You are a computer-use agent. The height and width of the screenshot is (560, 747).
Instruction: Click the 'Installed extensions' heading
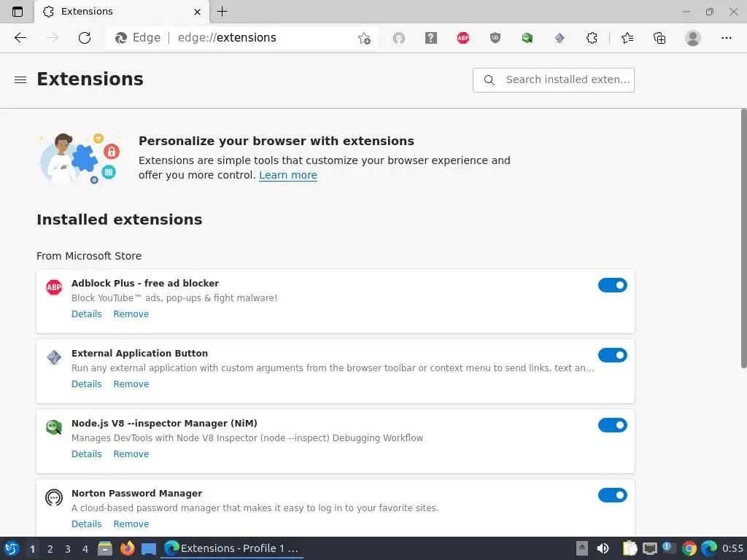[x=120, y=219]
